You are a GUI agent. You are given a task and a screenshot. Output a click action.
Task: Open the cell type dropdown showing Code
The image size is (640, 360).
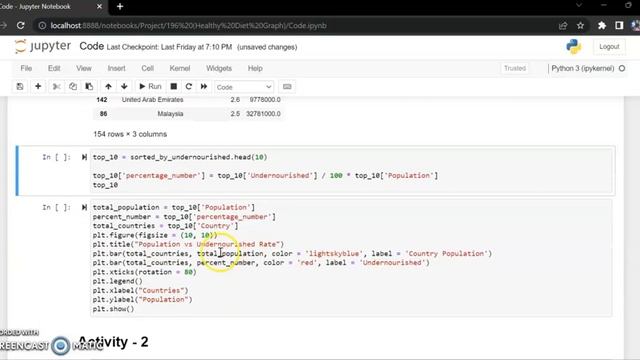coord(244,87)
